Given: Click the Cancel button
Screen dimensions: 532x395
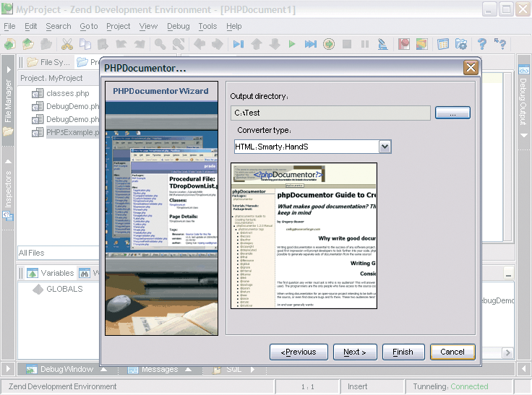Looking at the screenshot, I should click(x=452, y=352).
